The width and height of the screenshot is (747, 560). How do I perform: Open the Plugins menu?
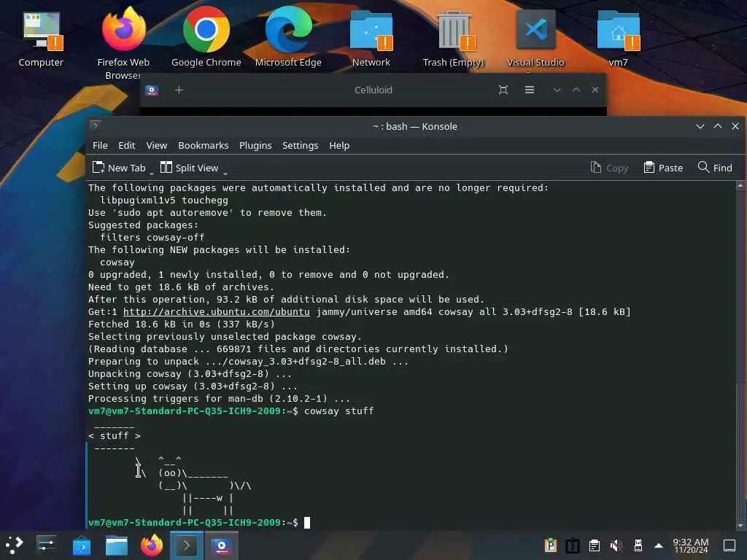(x=255, y=145)
